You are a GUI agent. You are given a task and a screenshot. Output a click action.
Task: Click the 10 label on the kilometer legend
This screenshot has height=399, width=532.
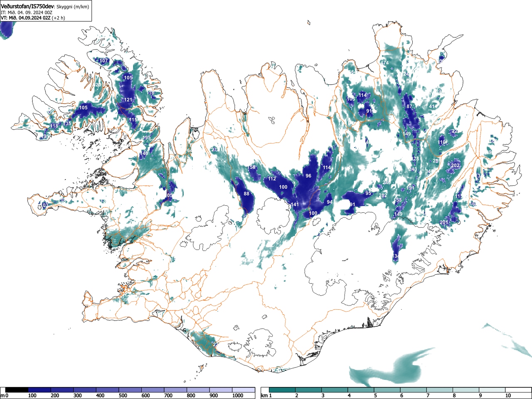508,396
